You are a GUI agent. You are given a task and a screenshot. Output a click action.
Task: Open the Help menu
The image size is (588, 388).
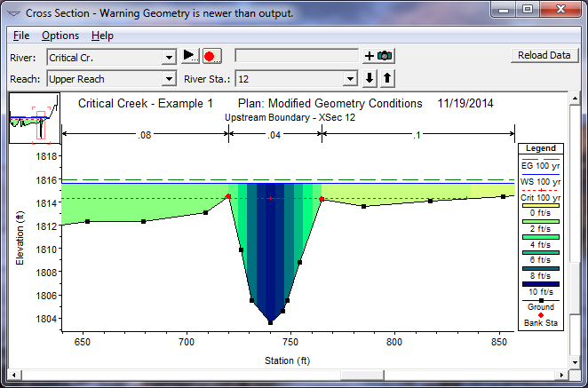pyautogui.click(x=102, y=36)
